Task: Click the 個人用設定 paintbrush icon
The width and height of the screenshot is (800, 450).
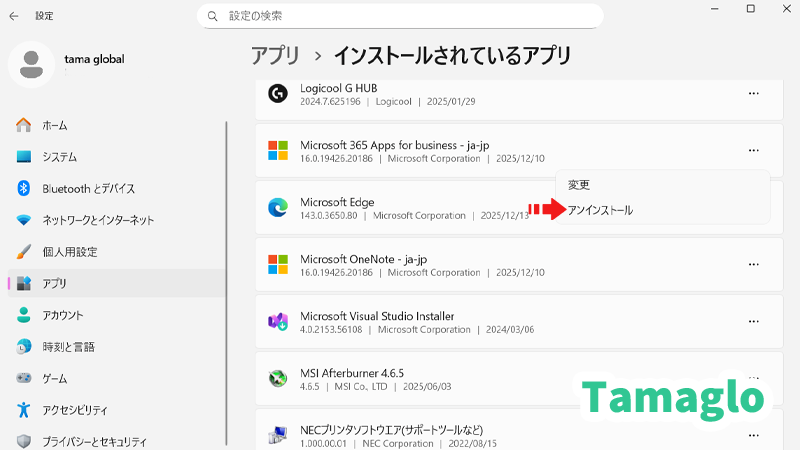Action: 25,252
